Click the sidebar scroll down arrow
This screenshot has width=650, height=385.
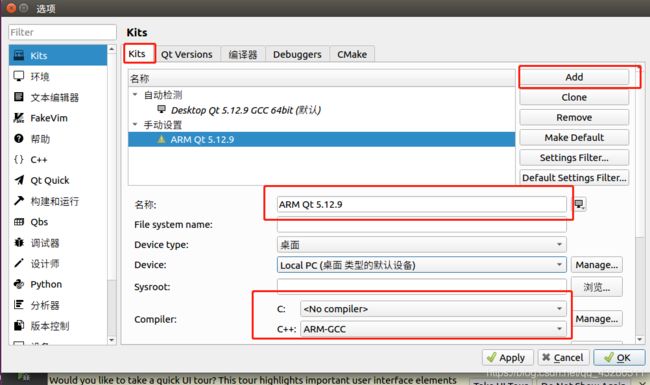tap(112, 340)
